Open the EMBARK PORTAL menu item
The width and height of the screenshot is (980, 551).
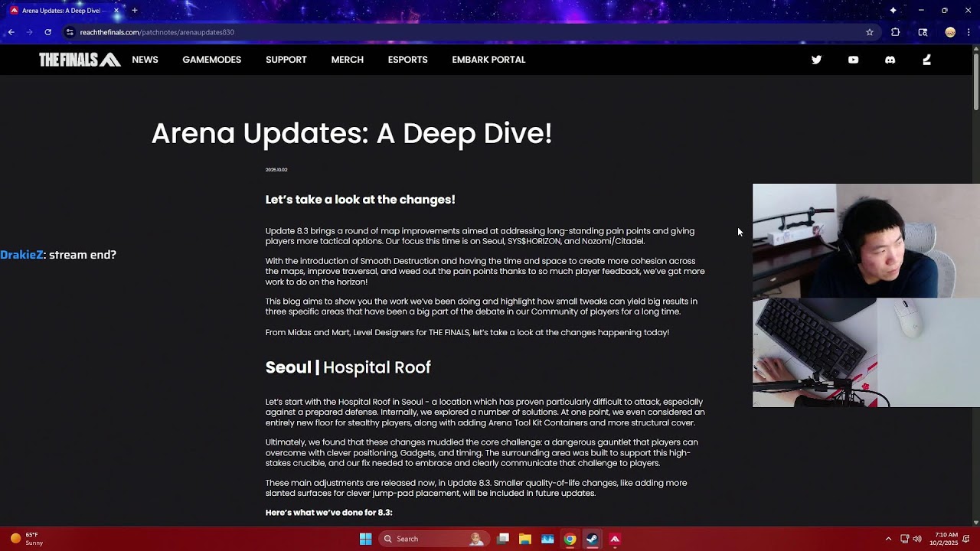pos(488,60)
